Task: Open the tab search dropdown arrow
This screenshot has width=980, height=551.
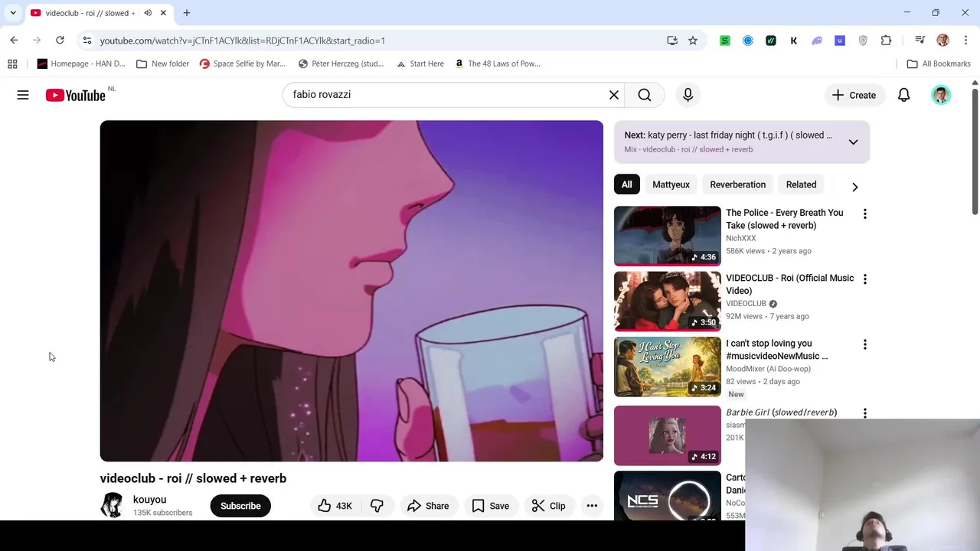Action: tap(13, 13)
